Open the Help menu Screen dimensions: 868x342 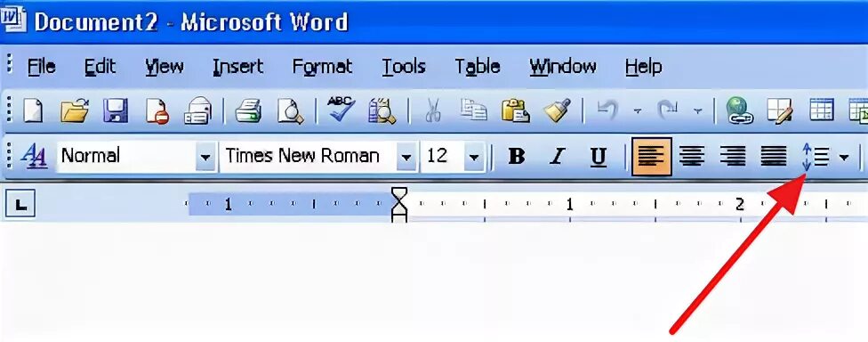tap(643, 67)
